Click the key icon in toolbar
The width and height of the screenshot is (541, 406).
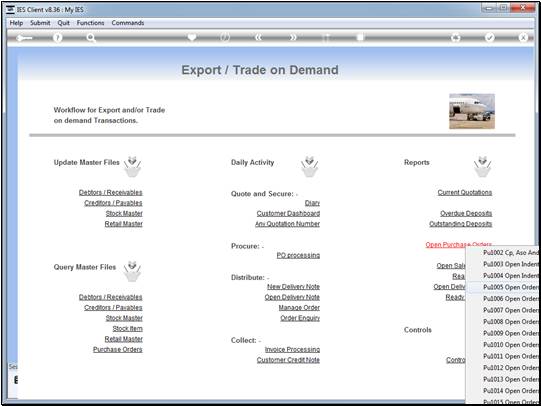[24, 38]
